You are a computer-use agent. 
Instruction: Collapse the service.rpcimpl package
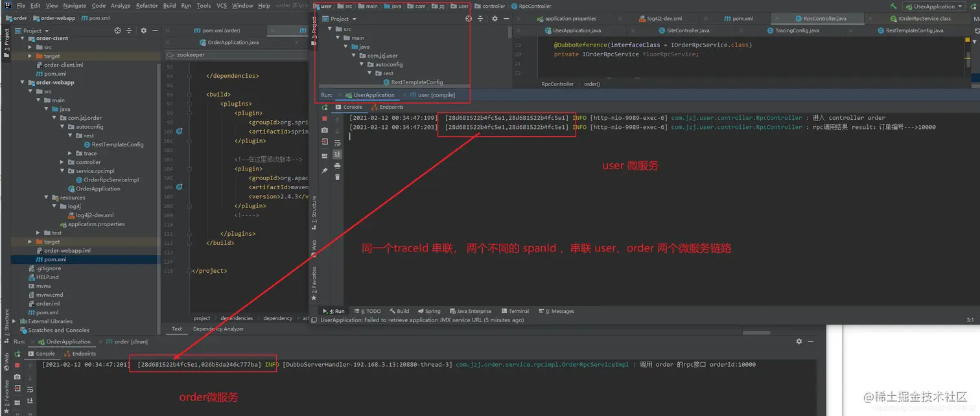point(62,171)
